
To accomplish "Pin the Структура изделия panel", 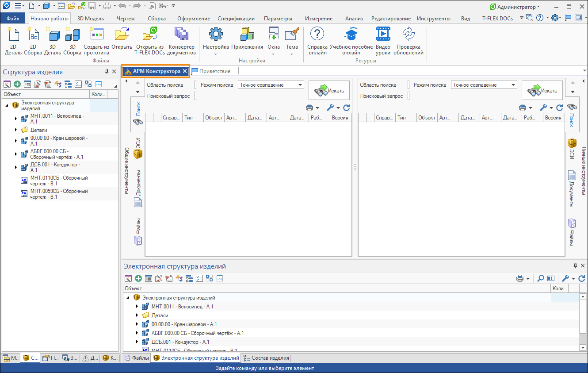I will point(107,72).
